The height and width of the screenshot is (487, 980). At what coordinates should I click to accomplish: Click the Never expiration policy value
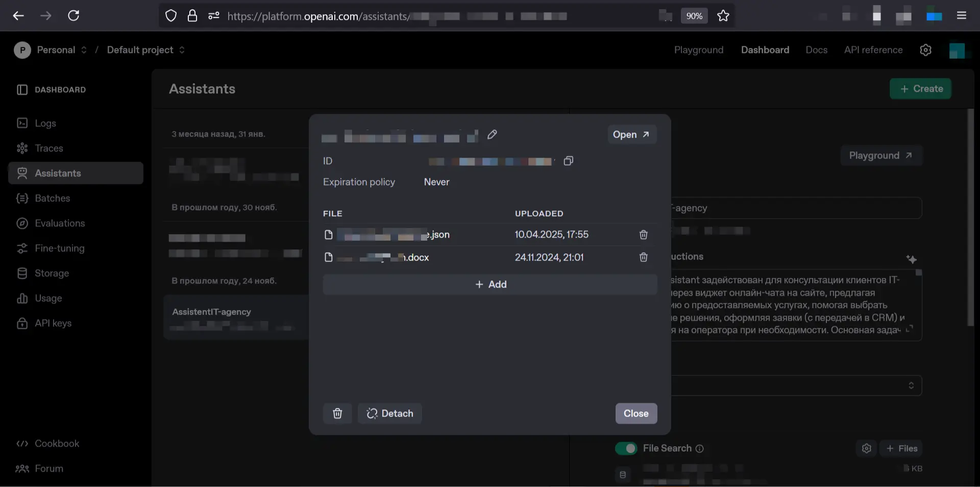click(436, 182)
